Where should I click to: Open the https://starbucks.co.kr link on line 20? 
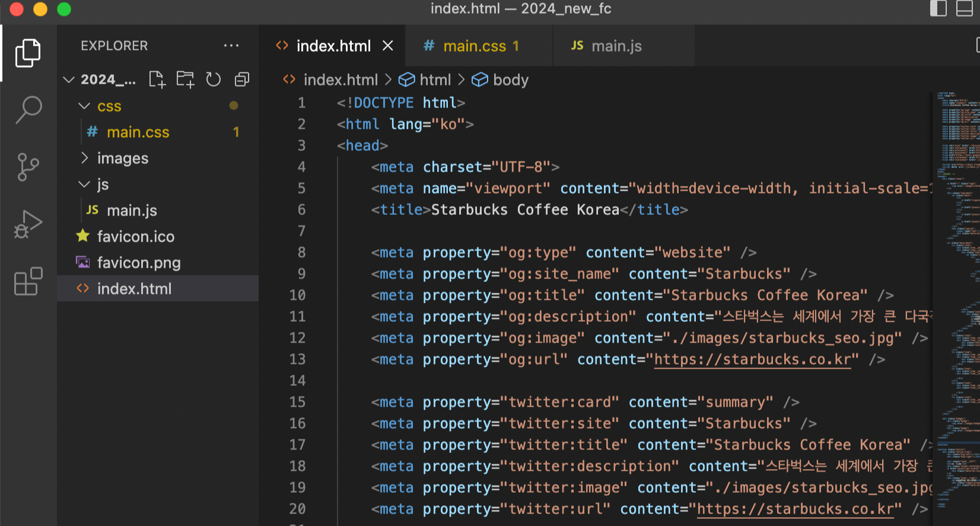795,509
